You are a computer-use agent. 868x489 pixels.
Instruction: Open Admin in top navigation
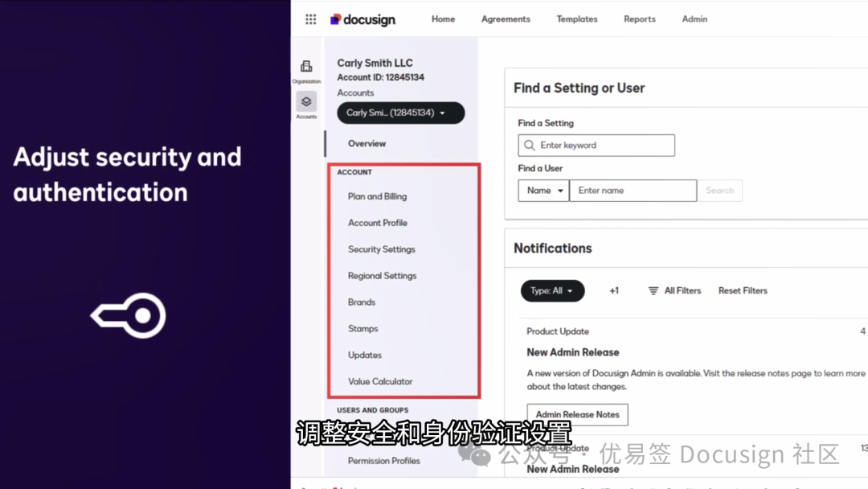[x=694, y=18]
